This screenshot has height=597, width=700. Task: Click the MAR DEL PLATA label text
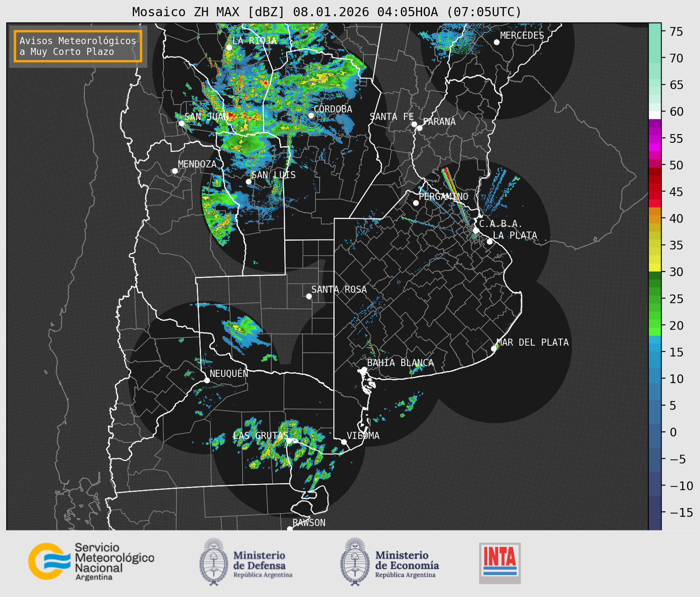tap(533, 343)
